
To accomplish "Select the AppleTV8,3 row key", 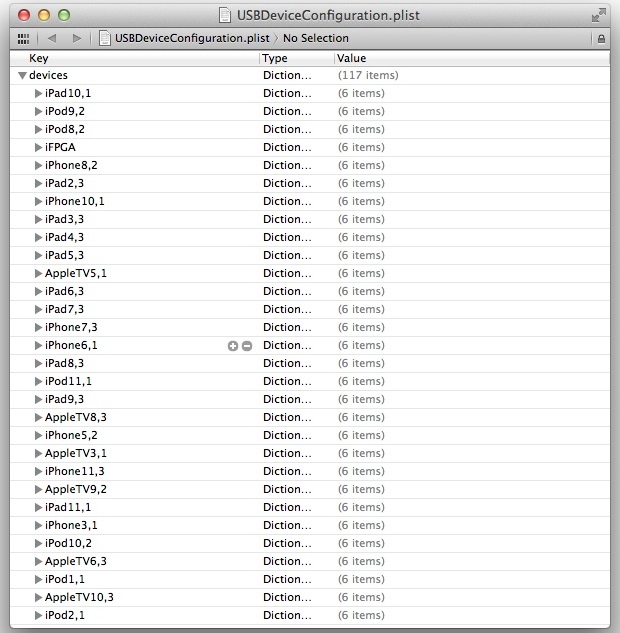I will (x=76, y=417).
